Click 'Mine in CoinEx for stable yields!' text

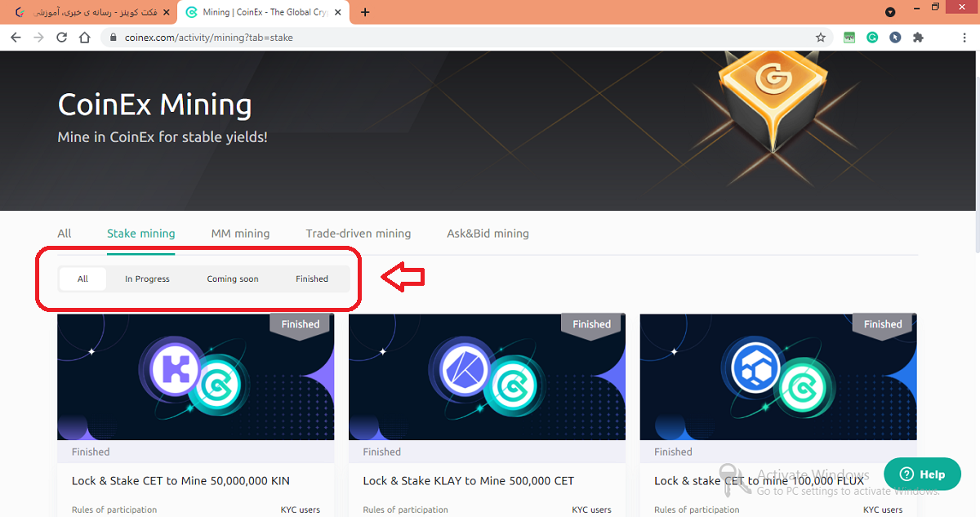pyautogui.click(x=163, y=137)
